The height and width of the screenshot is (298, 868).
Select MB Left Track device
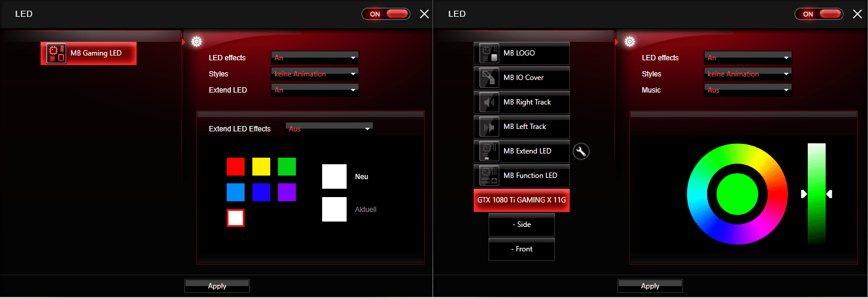point(521,127)
